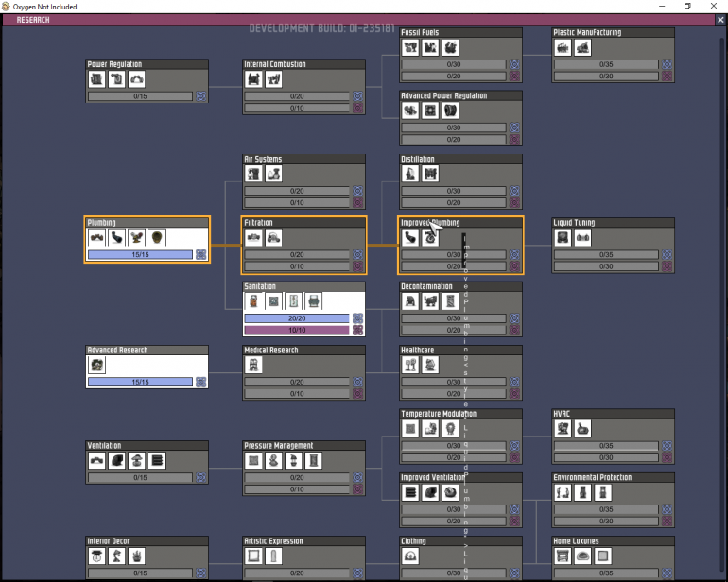
Task: Click the first filter icon in Filtration card
Action: click(253, 238)
